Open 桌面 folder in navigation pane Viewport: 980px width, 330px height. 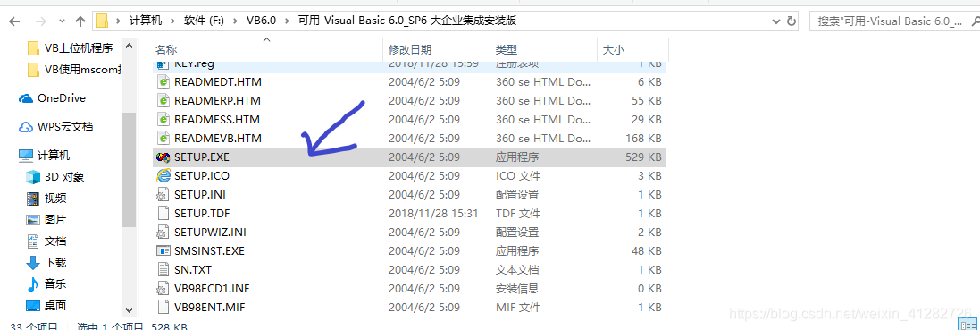pyautogui.click(x=54, y=306)
